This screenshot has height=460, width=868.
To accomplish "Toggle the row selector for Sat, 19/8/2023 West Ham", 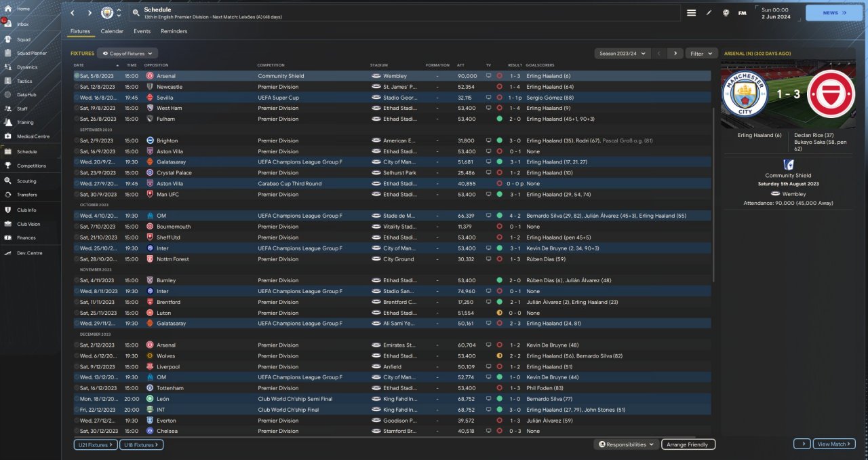I will (77, 108).
